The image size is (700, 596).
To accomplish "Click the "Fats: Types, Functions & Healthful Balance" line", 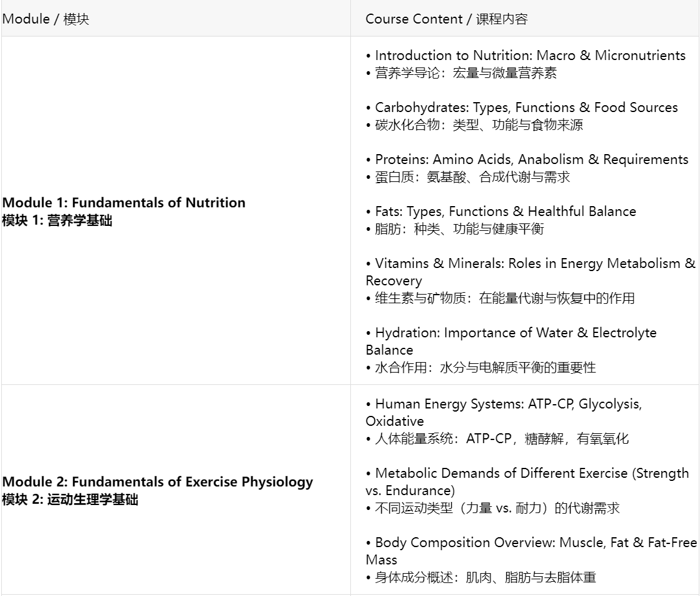I will 505,212.
